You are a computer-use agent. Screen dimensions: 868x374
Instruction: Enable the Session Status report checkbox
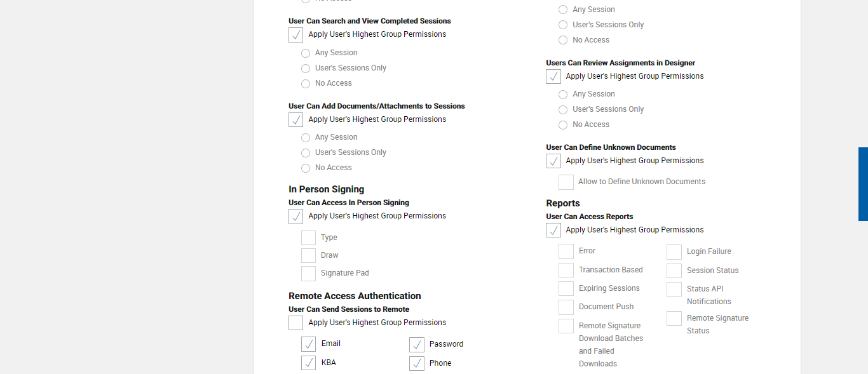(674, 271)
